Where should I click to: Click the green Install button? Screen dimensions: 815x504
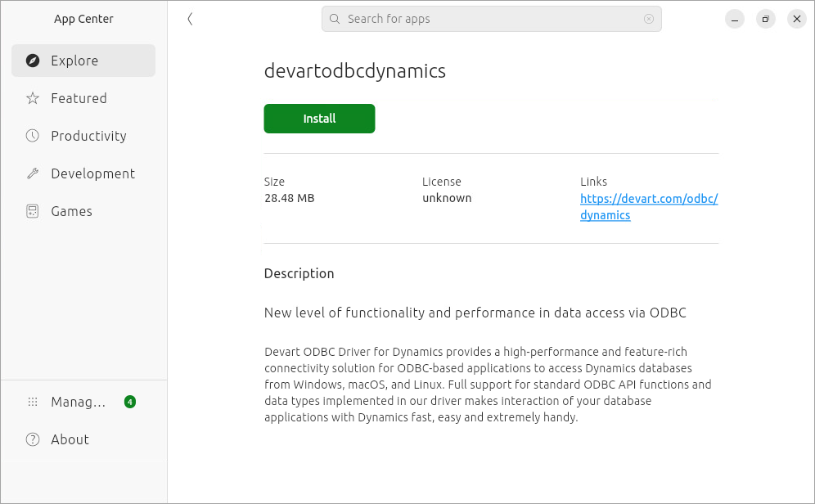click(x=319, y=118)
